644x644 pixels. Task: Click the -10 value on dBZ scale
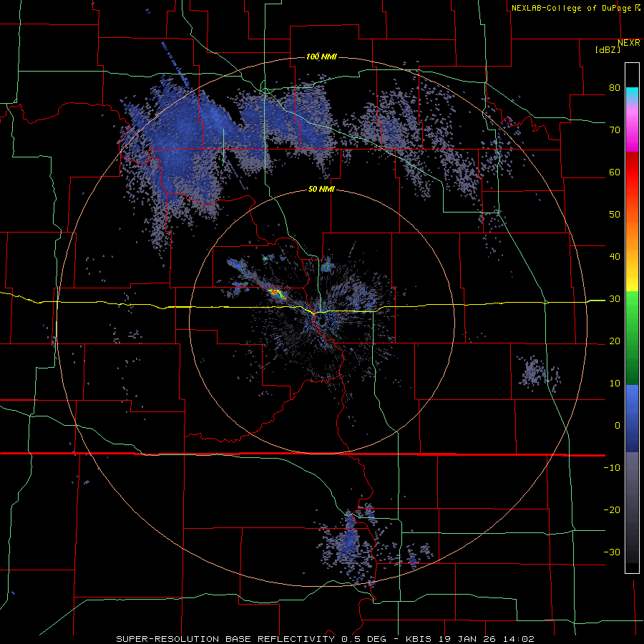pyautogui.click(x=612, y=468)
